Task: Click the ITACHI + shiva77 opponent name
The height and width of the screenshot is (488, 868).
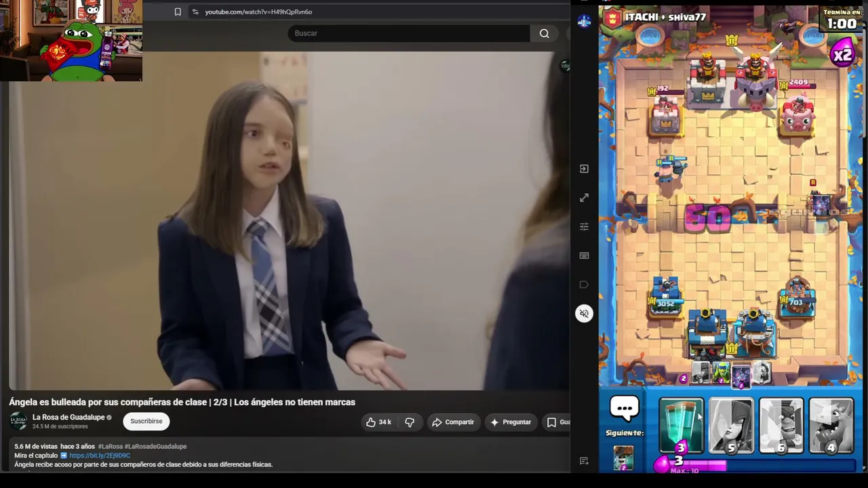Action: [665, 17]
